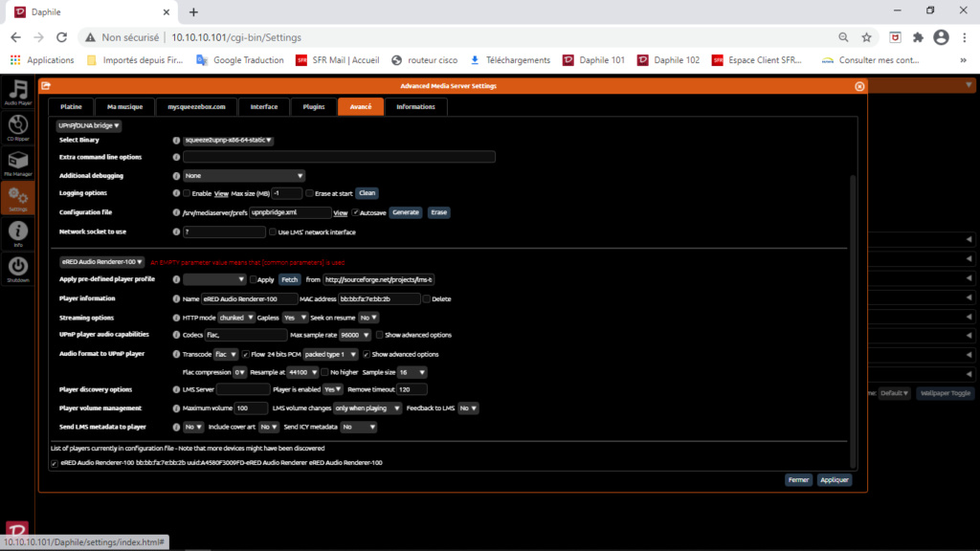Click the info icon beside Audio format to UPnP player
980x551 pixels.
click(x=176, y=354)
